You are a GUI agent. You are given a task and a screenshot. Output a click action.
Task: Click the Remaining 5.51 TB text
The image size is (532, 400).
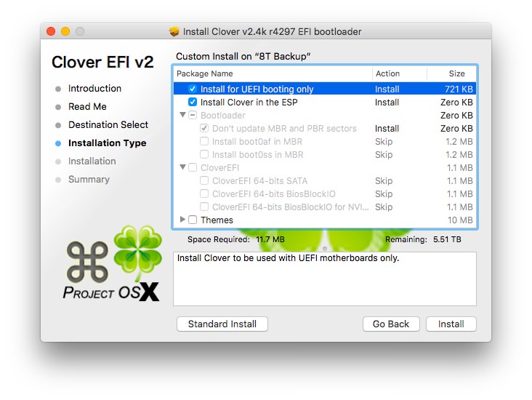pos(423,239)
